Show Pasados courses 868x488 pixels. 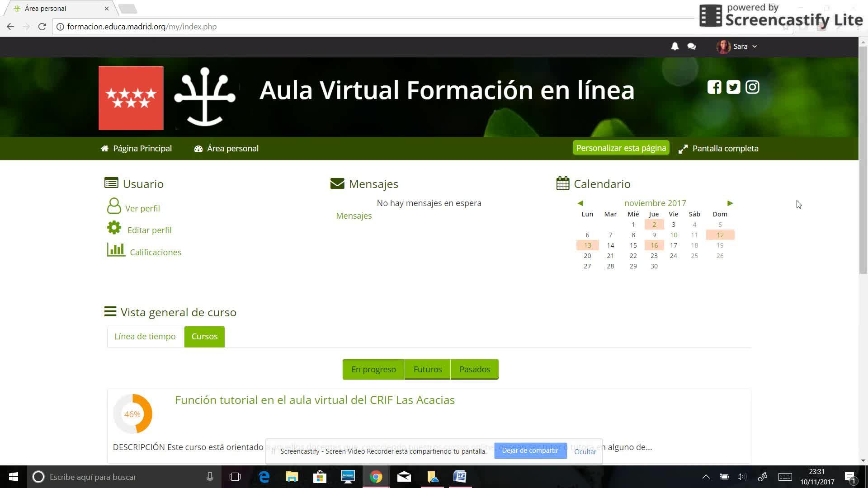[x=474, y=370]
